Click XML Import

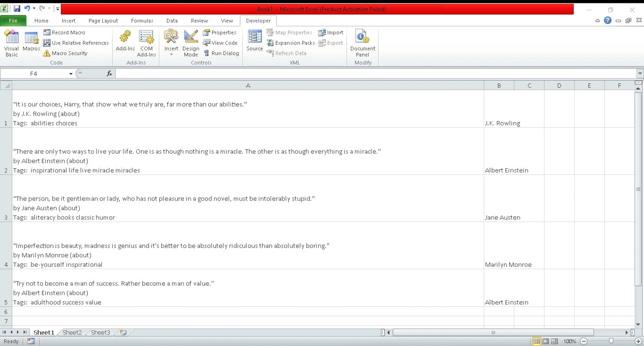(331, 33)
